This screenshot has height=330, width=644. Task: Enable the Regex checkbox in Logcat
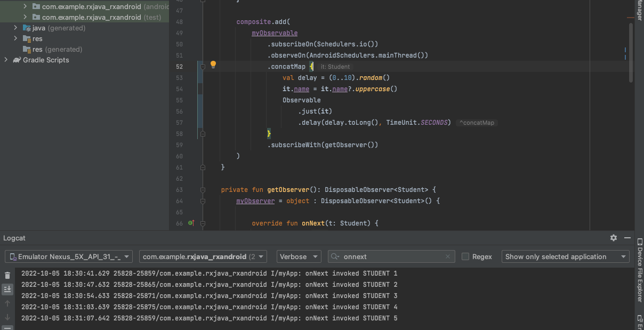click(x=464, y=256)
